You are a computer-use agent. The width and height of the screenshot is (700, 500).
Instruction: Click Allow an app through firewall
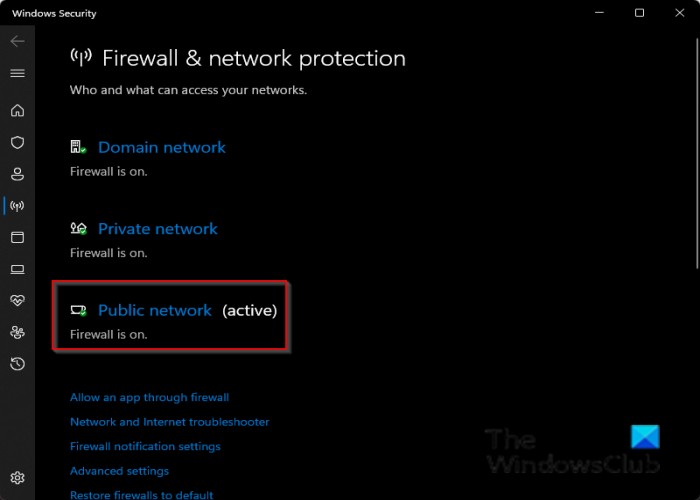point(149,397)
